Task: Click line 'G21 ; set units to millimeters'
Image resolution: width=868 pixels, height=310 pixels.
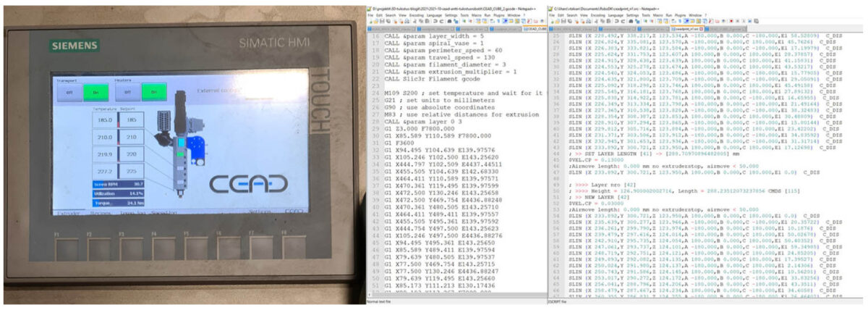Action: tap(440, 99)
